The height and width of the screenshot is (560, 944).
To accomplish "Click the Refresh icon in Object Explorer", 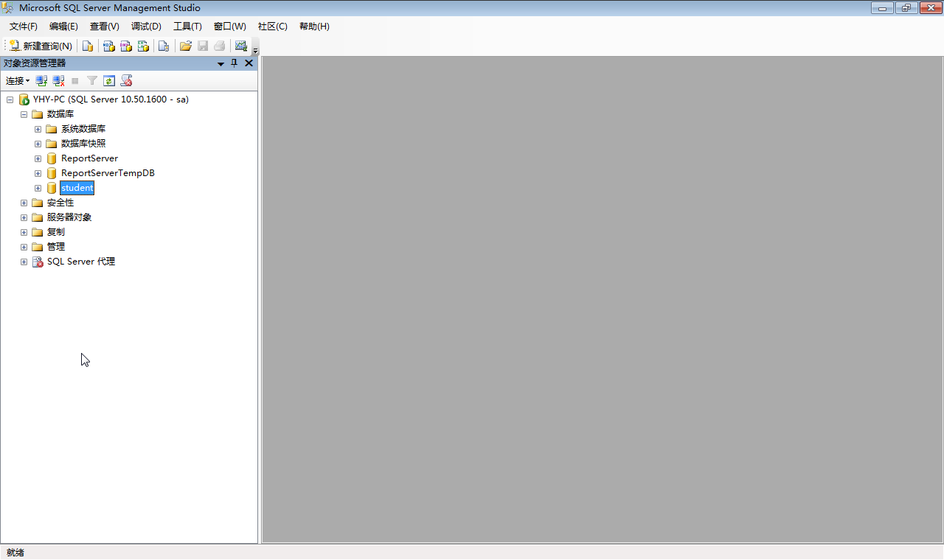I will pos(109,81).
